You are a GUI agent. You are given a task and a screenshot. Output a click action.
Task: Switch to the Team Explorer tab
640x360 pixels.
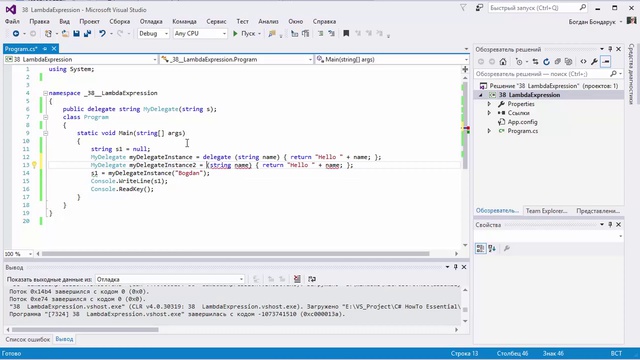547,211
